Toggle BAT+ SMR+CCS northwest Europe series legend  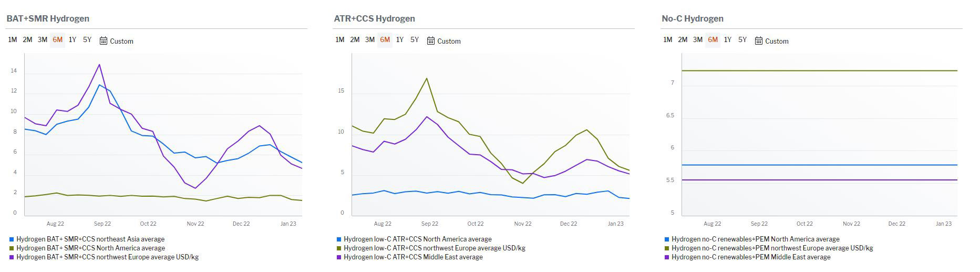(x=107, y=257)
